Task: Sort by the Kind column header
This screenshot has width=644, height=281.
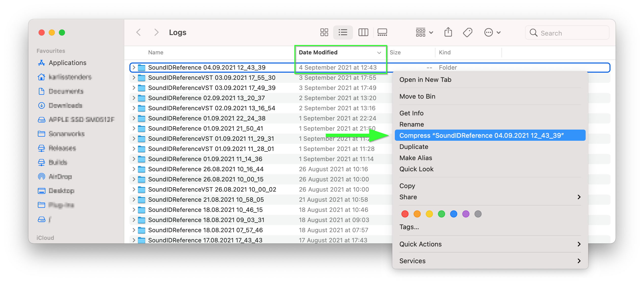Action: point(445,53)
